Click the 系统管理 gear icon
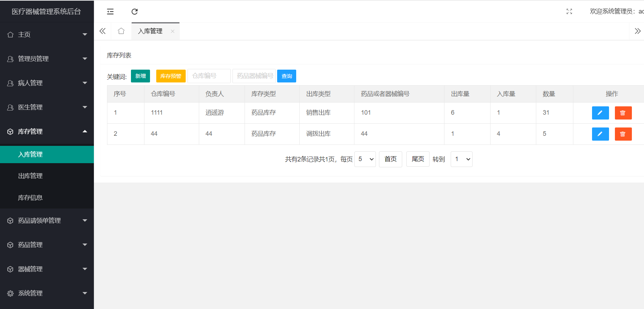644x309 pixels. click(x=10, y=293)
